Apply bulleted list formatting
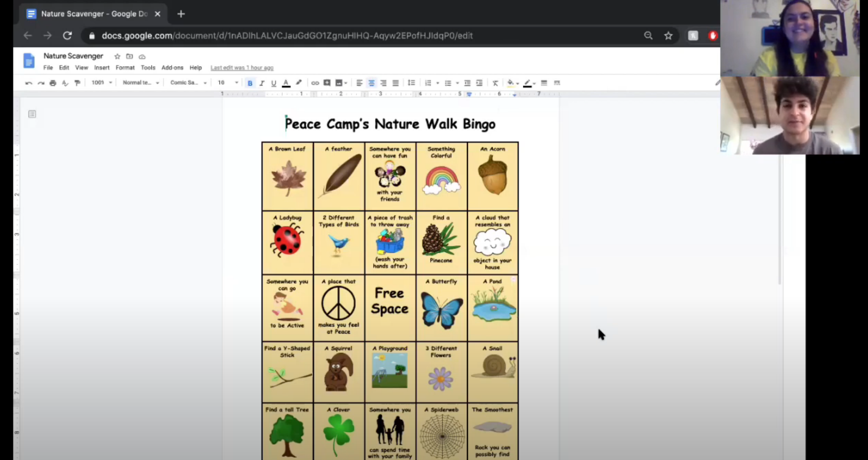The height and width of the screenshot is (460, 868). (448, 83)
